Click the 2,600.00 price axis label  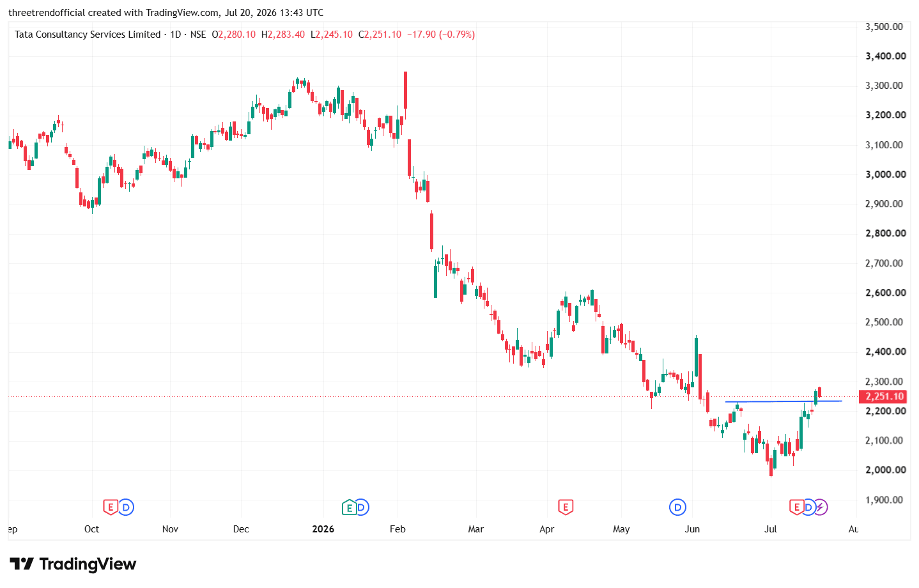coord(886,293)
